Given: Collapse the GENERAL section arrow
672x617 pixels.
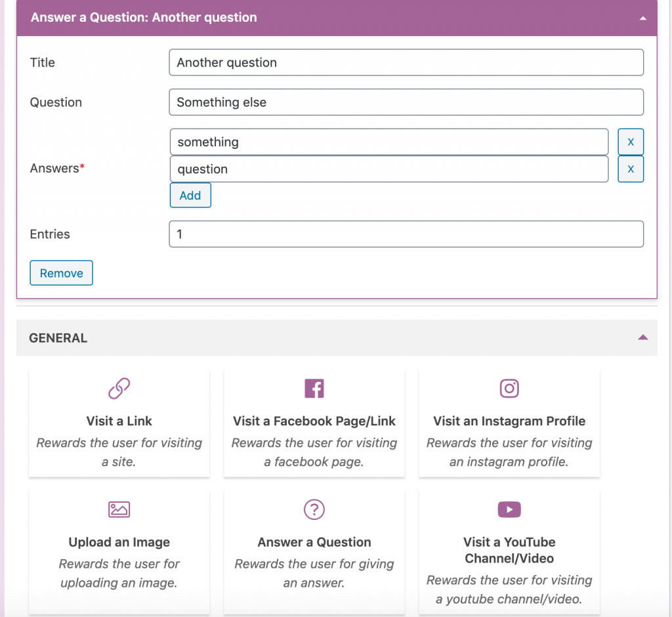Looking at the screenshot, I should pyautogui.click(x=643, y=337).
